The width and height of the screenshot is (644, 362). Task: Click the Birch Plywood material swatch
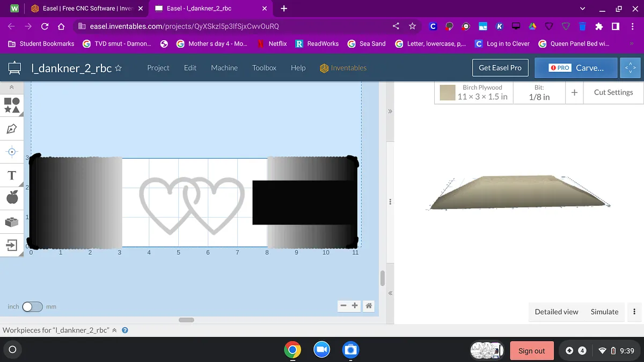[x=448, y=92]
